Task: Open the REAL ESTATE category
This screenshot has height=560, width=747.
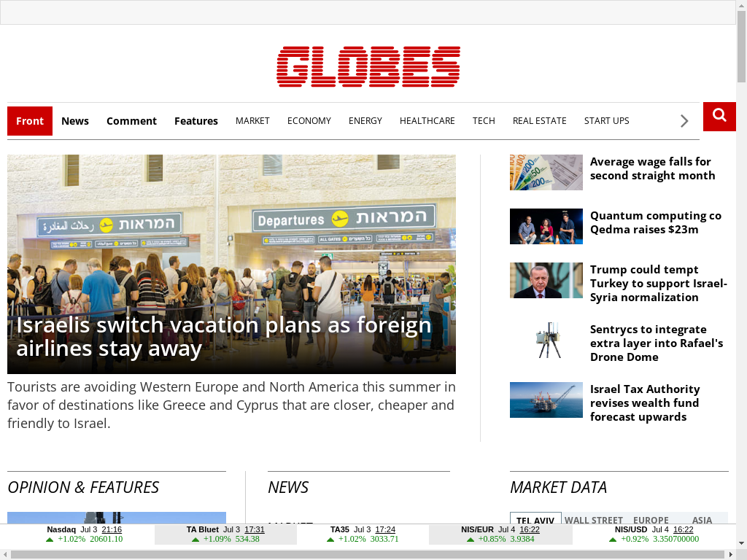Action: click(x=539, y=121)
